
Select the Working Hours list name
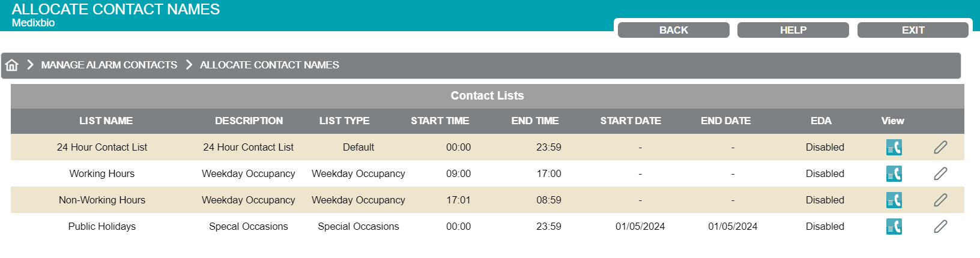[x=102, y=173]
